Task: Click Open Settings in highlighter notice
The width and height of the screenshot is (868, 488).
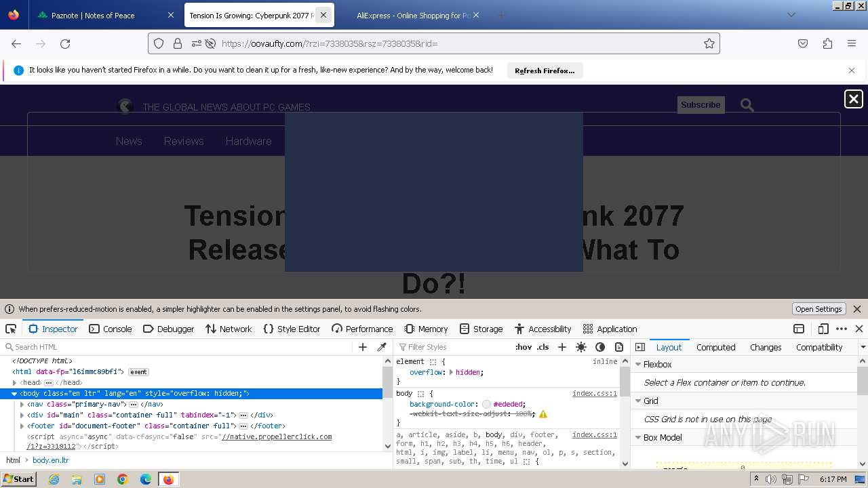Action: click(x=818, y=309)
